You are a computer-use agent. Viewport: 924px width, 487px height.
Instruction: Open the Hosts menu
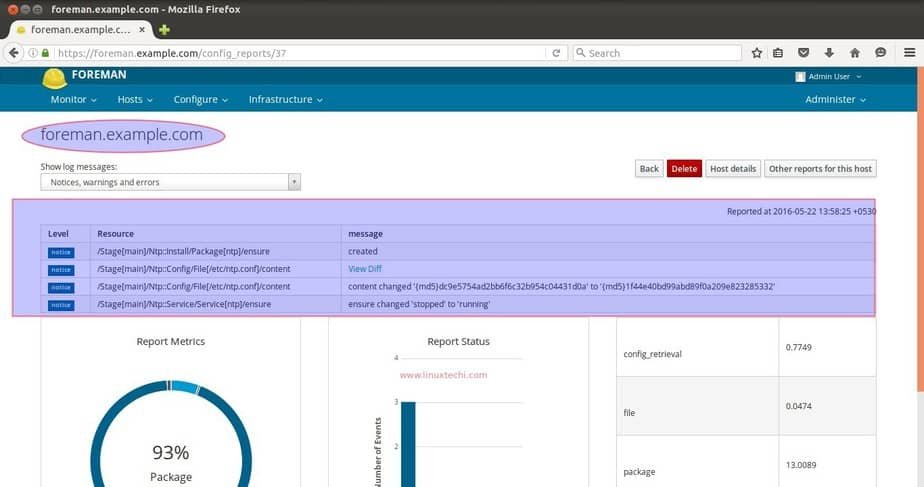pyautogui.click(x=135, y=100)
